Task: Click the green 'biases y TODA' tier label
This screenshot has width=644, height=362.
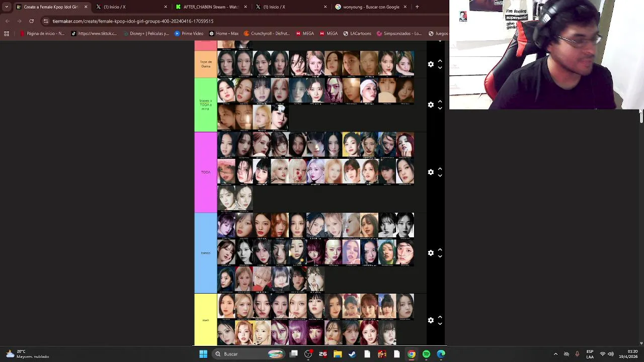Action: 206,105
